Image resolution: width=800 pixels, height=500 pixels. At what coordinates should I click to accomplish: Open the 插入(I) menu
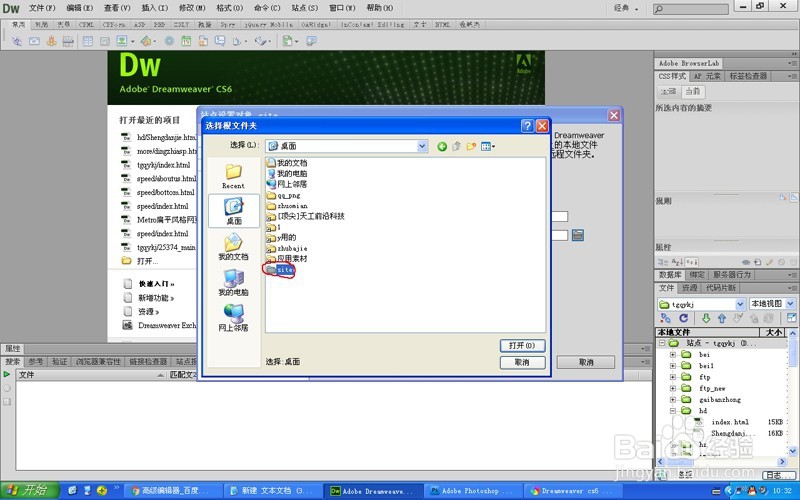tap(155, 8)
